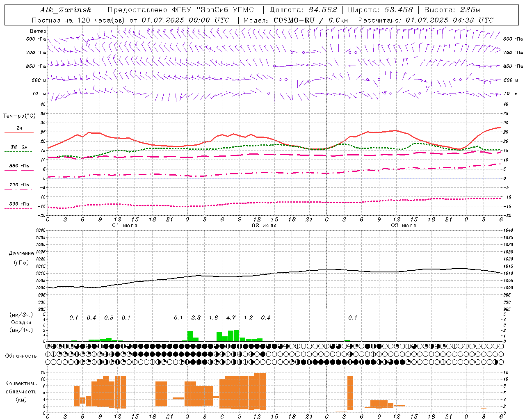Screen dimensions: 525x420
Task: Click the left '700 гПа' wind level label
Action: point(36,52)
